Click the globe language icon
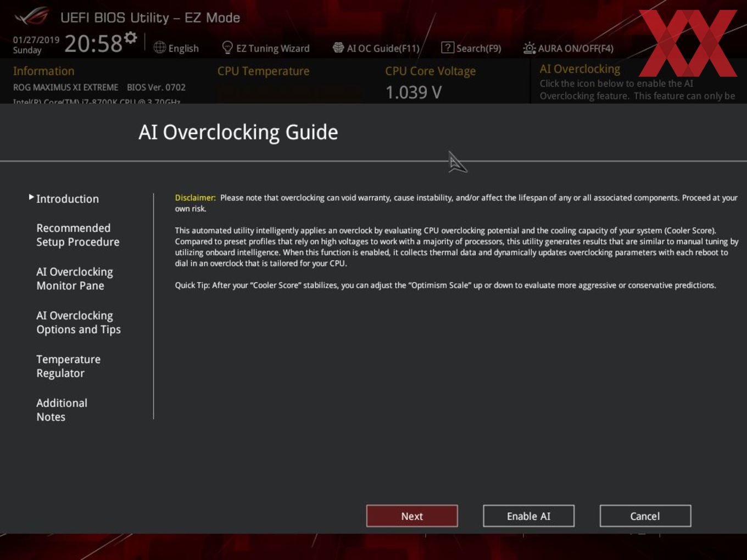747x560 pixels. (159, 48)
